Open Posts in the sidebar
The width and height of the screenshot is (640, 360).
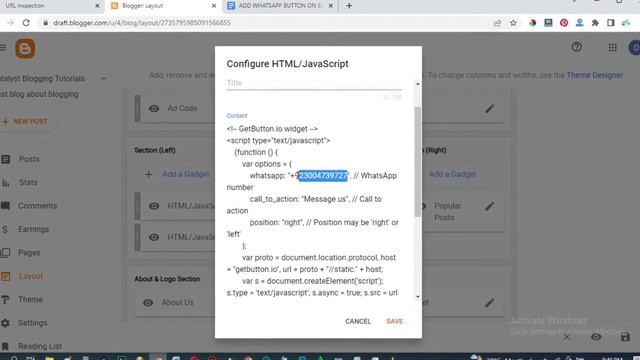pos(29,159)
